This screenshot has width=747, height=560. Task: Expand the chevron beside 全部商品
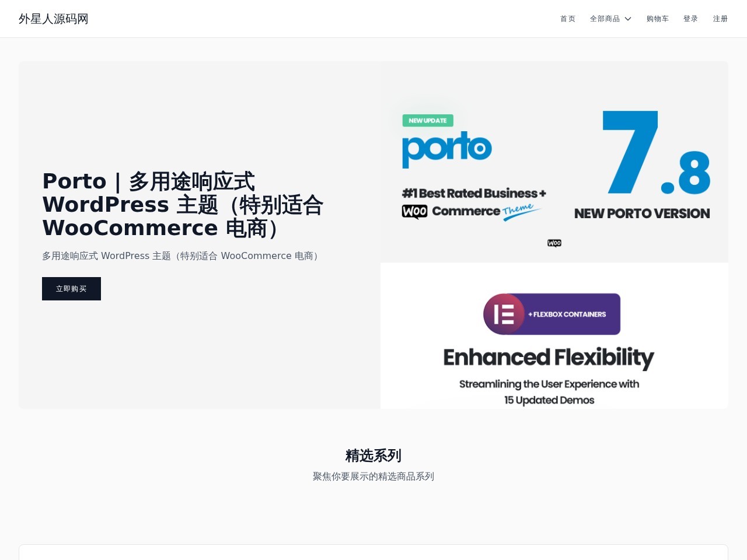(x=628, y=19)
